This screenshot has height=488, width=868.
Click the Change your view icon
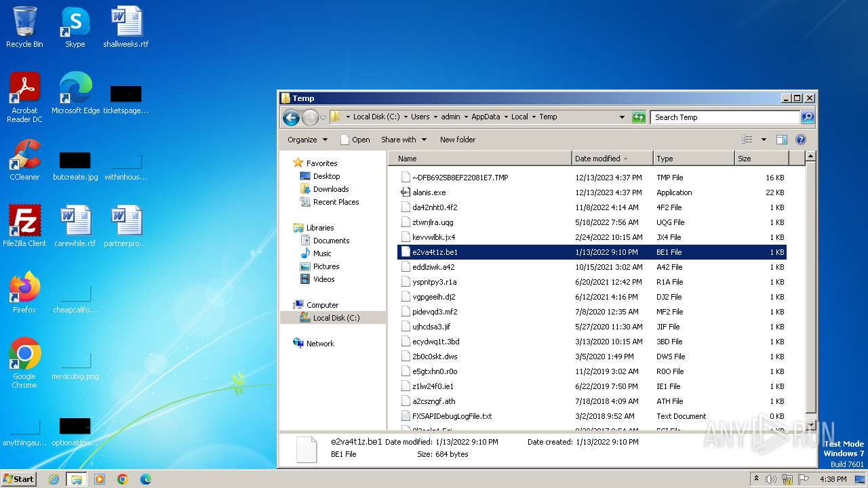click(747, 140)
